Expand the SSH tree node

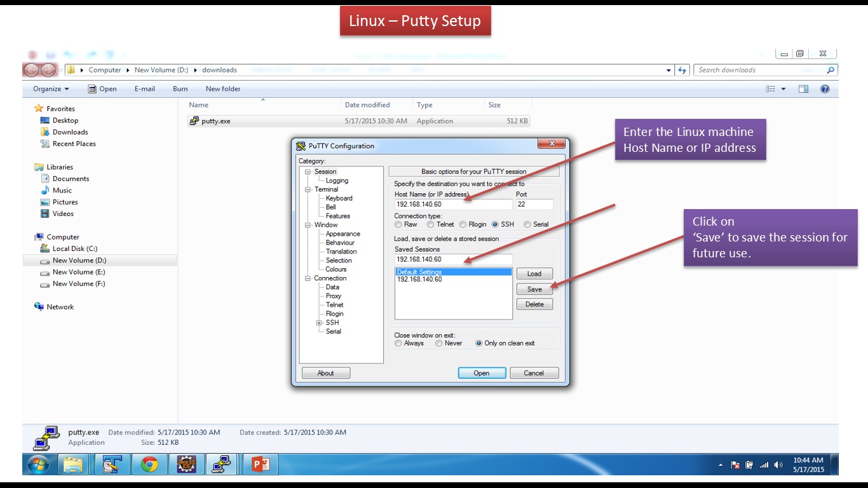tap(320, 323)
